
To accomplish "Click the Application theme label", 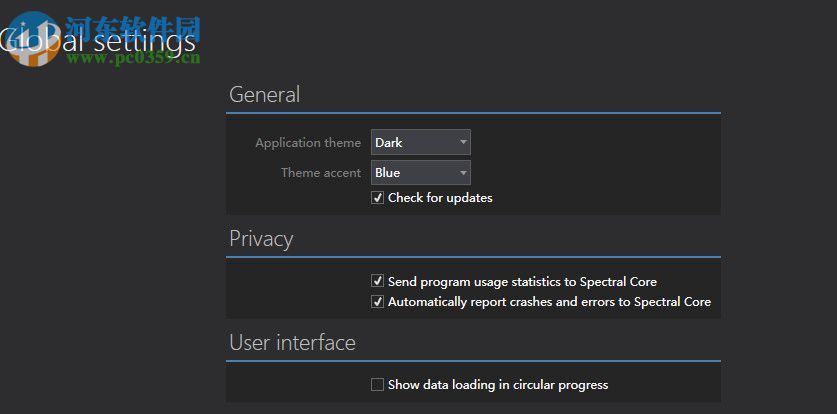I will point(308,143).
